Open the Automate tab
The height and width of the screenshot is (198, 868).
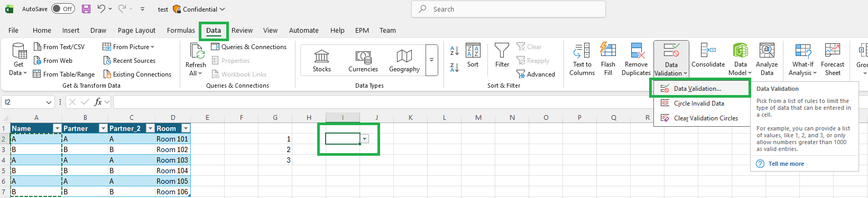[304, 30]
